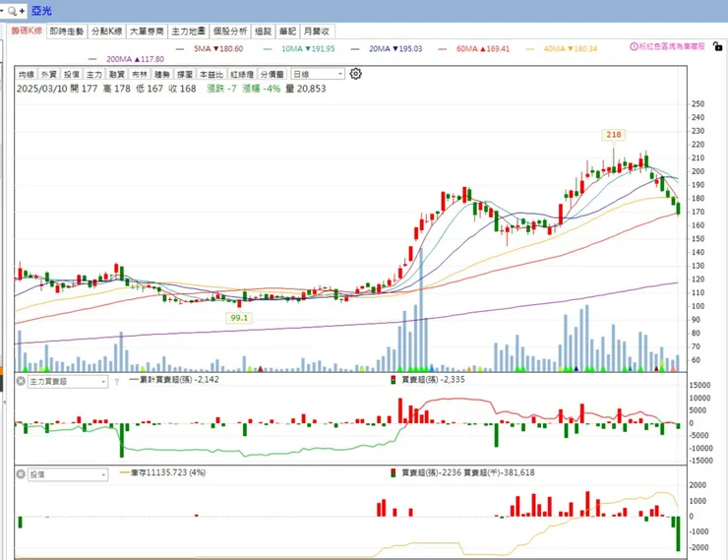The width and height of the screenshot is (728, 560).
Task: Click the pink info circle icon
Action: (x=634, y=46)
